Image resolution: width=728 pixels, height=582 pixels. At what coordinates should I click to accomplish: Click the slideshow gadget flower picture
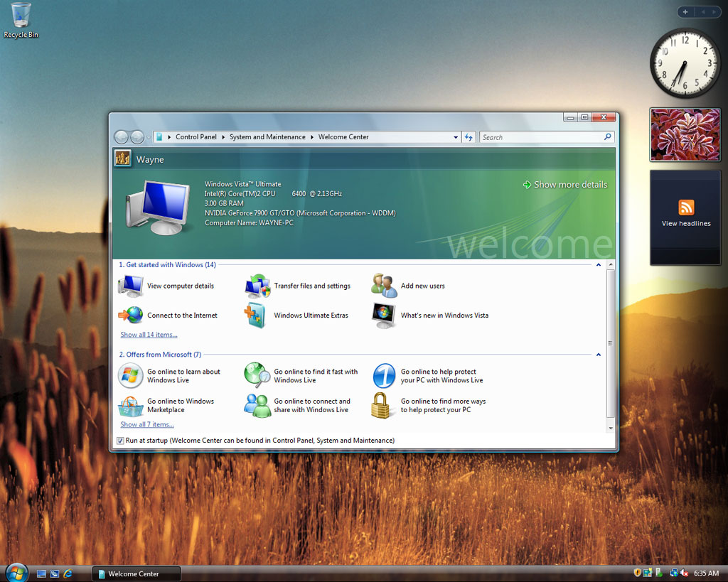[685, 134]
